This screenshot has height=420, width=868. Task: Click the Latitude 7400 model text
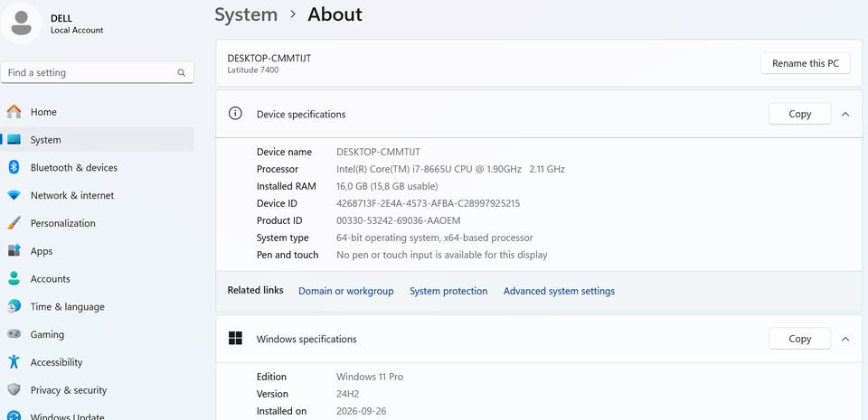click(253, 70)
